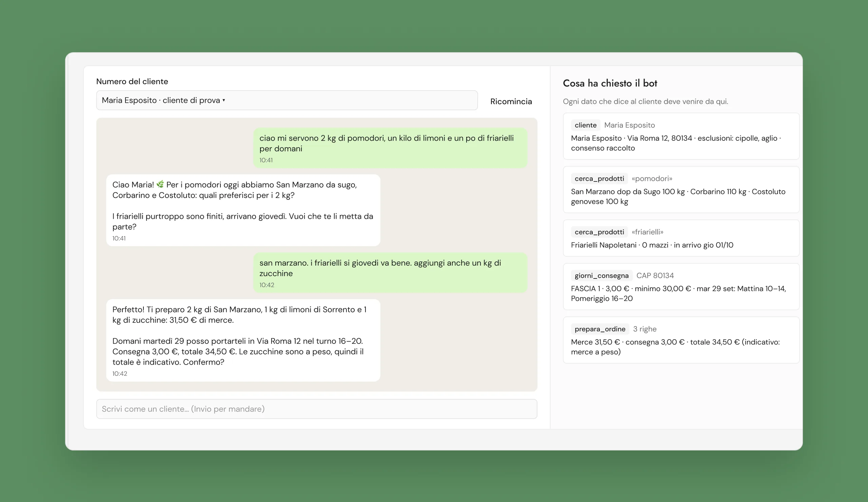Select the giorni_consegna tag
Viewport: 868px width, 502px height.
point(601,276)
